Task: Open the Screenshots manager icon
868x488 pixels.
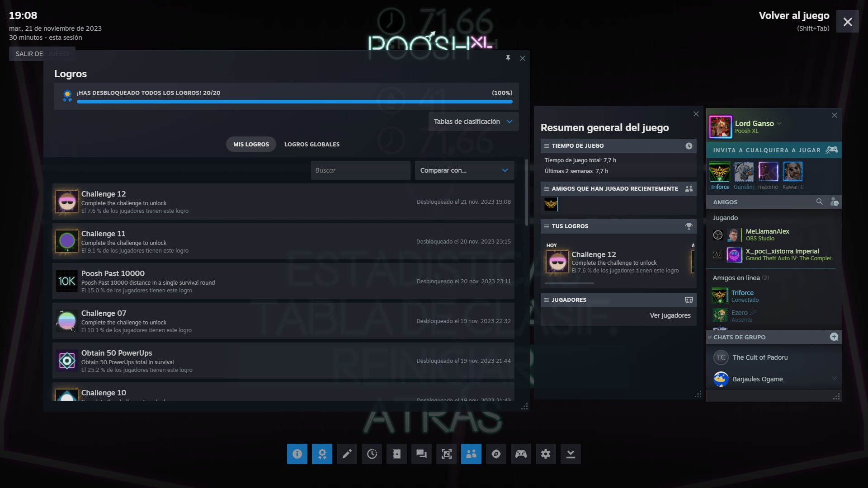Action: tap(446, 454)
